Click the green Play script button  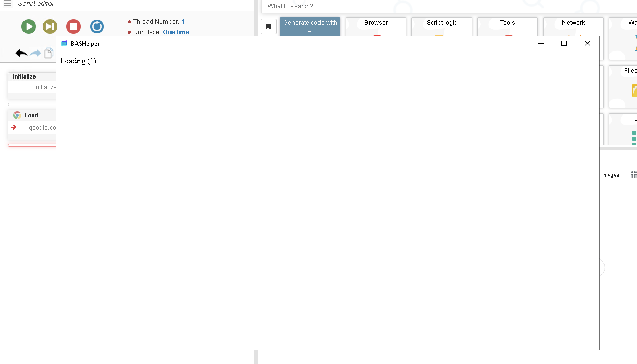29,27
